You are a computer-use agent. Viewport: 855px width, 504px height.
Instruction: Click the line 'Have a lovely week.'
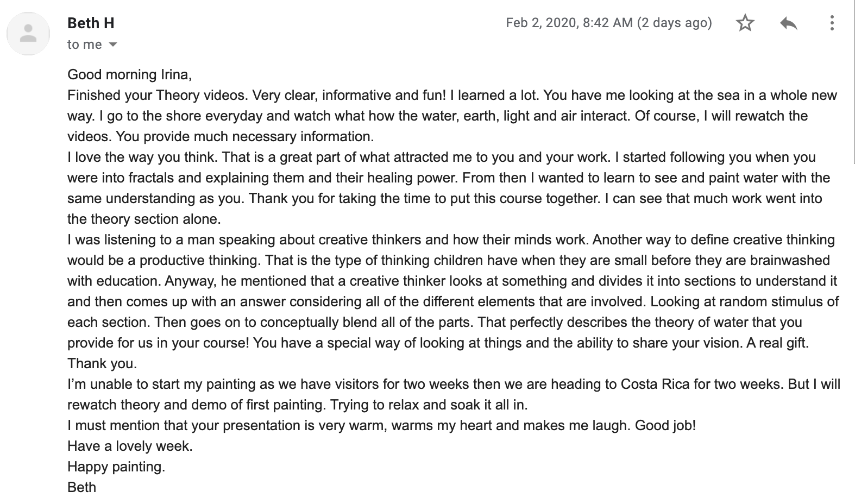(130, 446)
